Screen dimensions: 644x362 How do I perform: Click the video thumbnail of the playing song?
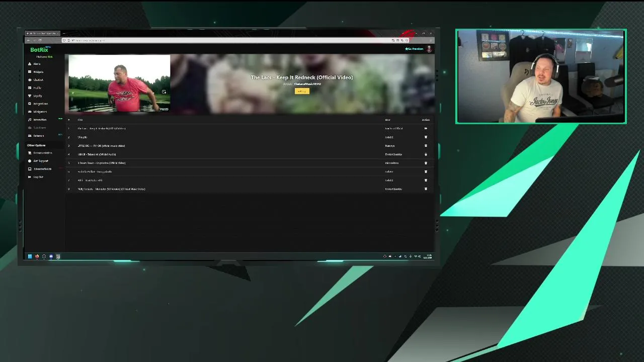[119, 83]
